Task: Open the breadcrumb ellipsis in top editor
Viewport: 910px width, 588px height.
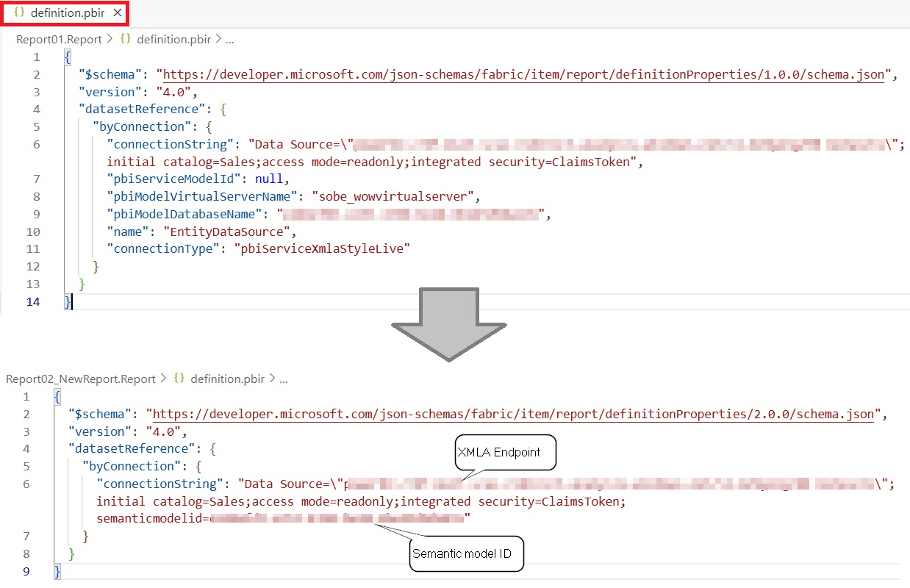Action: point(230,40)
